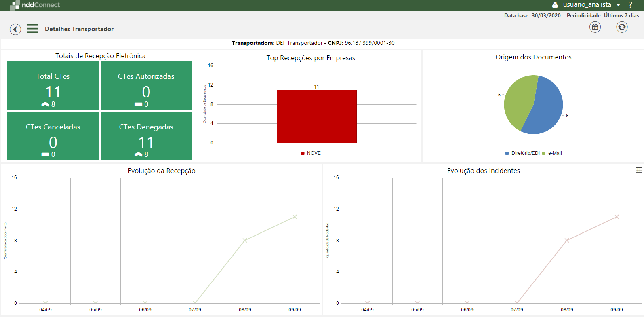The width and height of the screenshot is (644, 317).
Task: Click the refresh data icon
Action: pyautogui.click(x=622, y=27)
